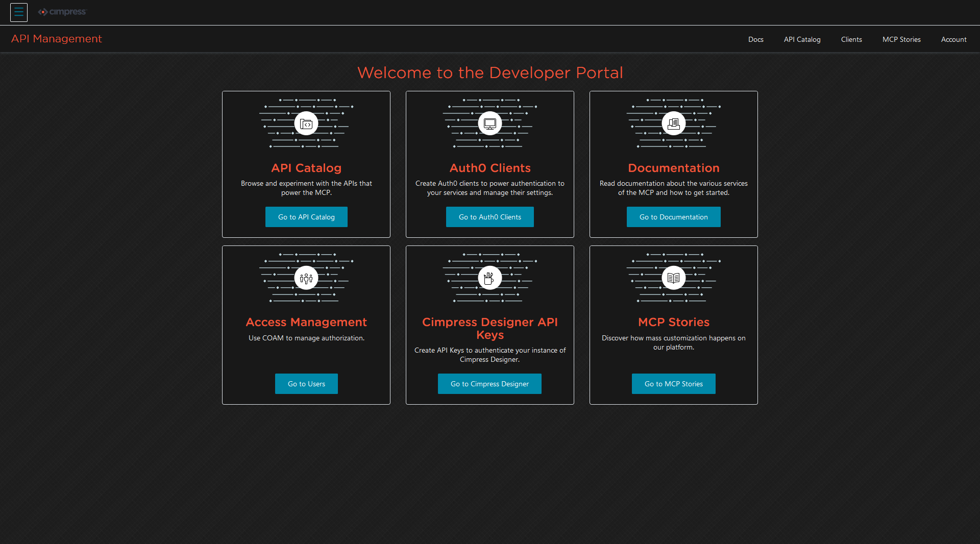This screenshot has height=544, width=980.
Task: Click the API Management title link
Action: point(57,39)
